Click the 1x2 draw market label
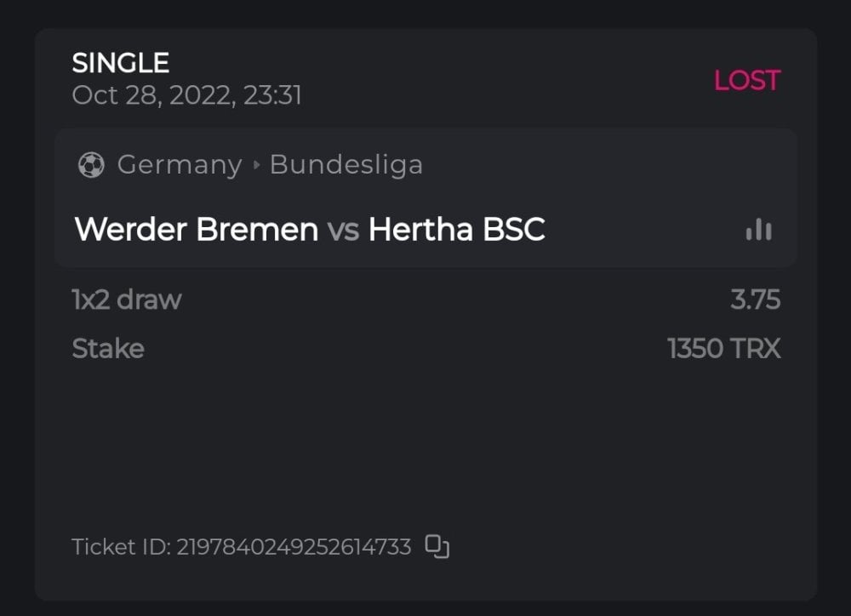 tap(127, 299)
